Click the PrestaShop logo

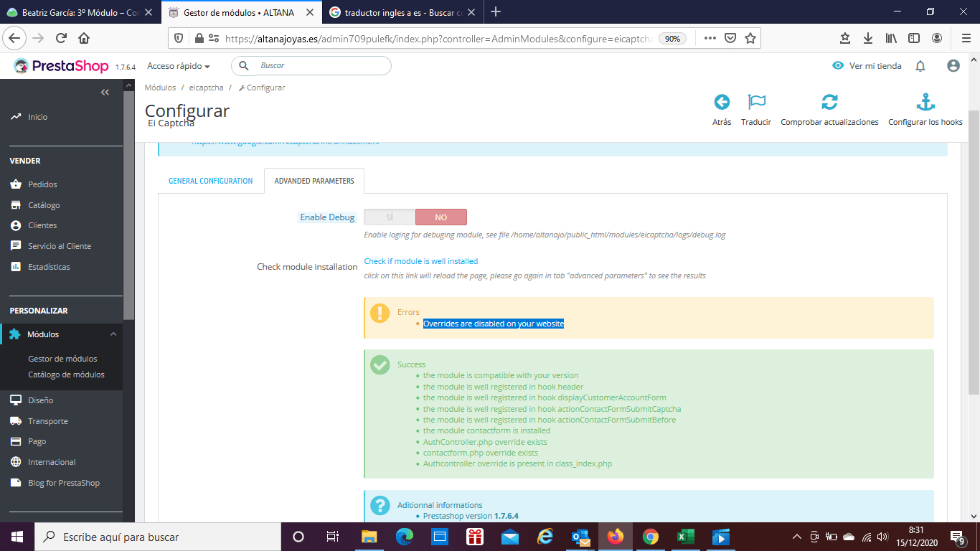[x=62, y=66]
